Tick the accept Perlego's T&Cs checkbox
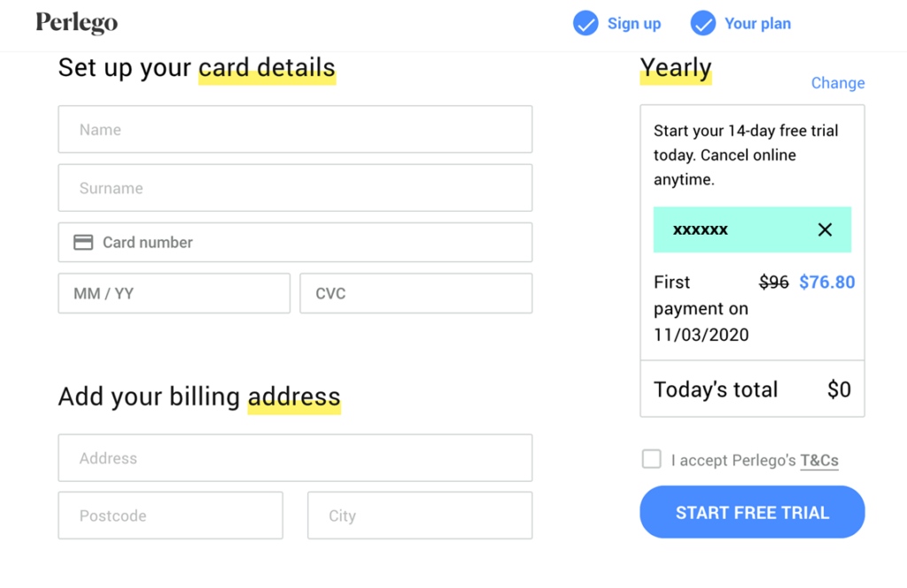 (x=651, y=459)
